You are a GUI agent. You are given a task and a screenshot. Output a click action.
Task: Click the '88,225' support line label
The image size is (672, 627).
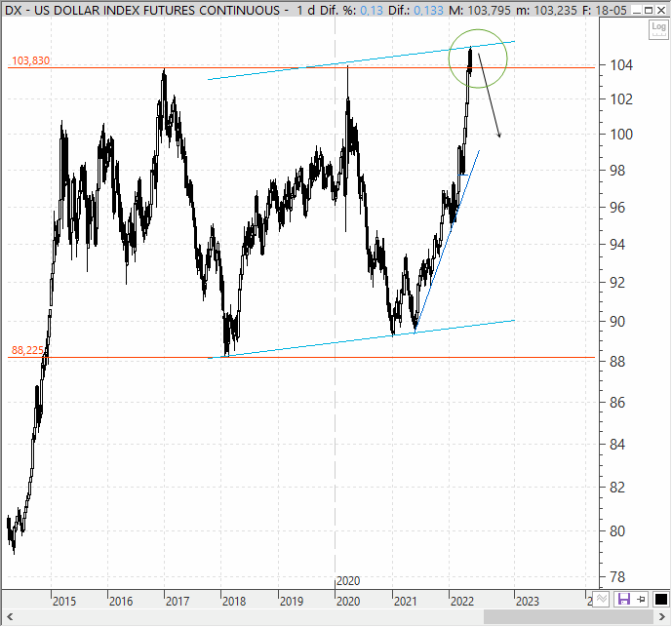click(27, 351)
